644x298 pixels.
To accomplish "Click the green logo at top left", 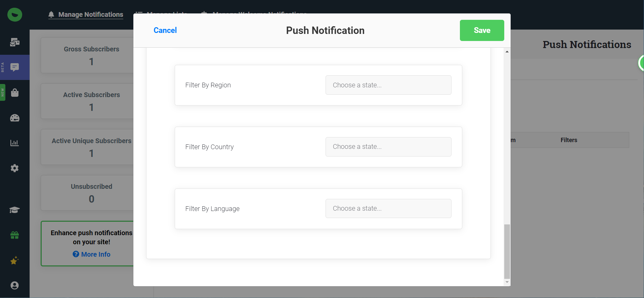I will [x=14, y=14].
